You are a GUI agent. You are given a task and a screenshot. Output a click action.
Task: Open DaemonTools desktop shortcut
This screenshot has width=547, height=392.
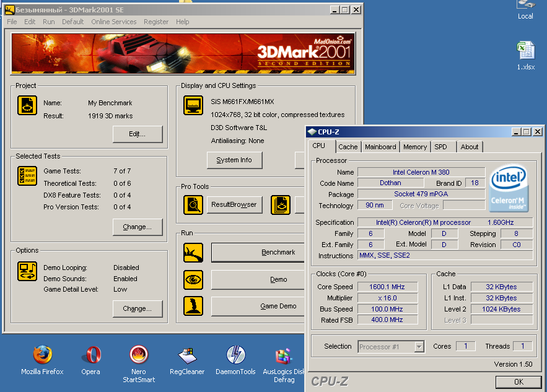click(235, 360)
